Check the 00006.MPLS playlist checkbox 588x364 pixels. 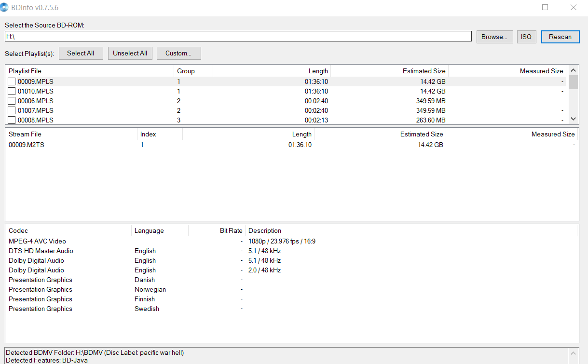[12, 101]
